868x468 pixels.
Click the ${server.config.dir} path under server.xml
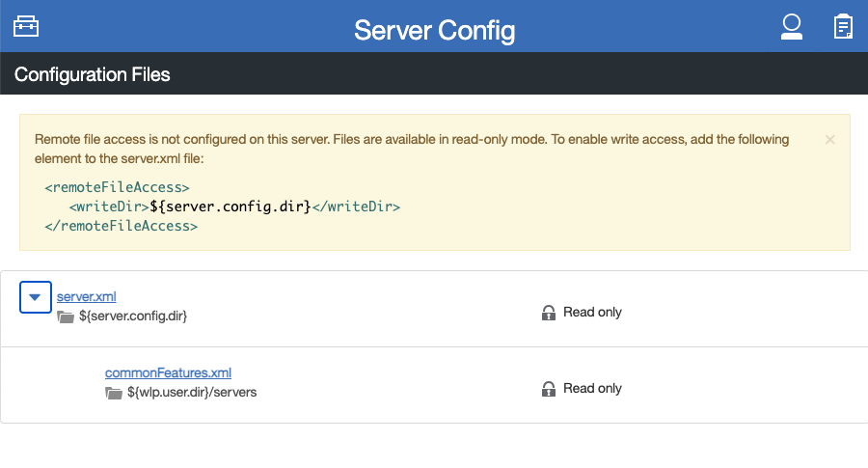click(133, 317)
